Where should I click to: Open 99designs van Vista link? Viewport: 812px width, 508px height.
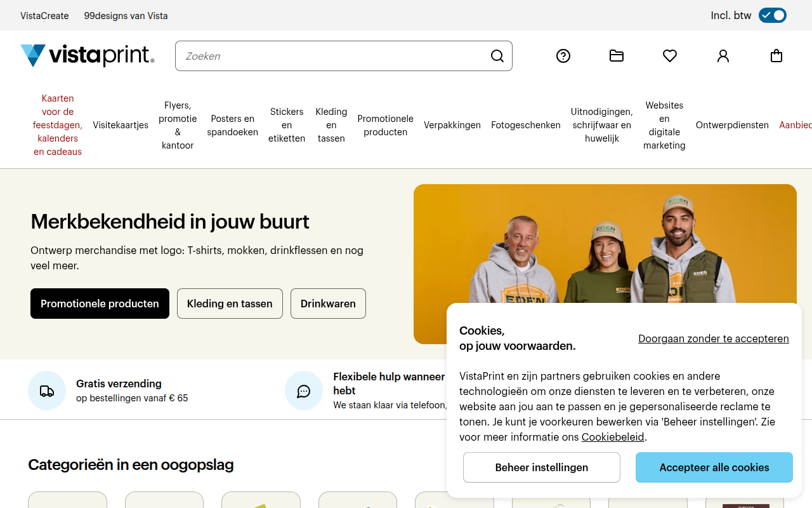point(126,15)
